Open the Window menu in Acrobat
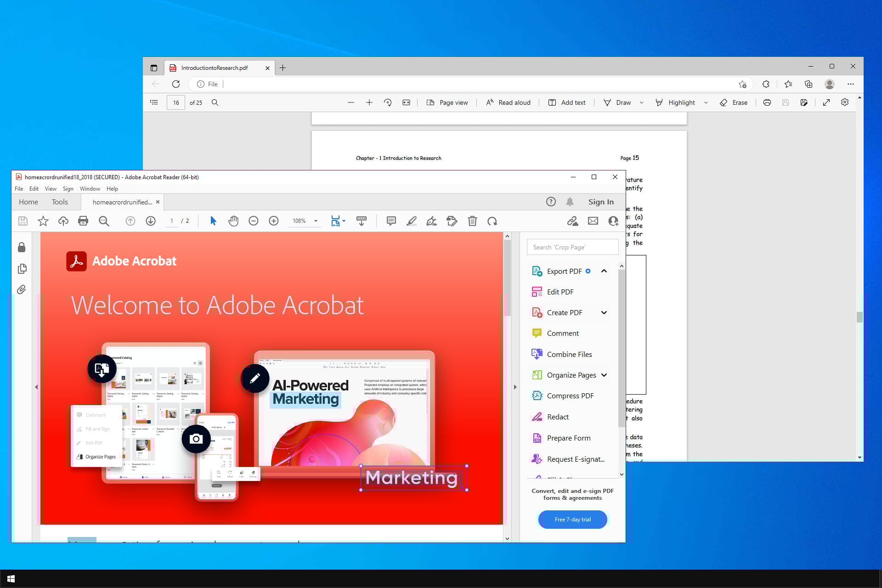This screenshot has height=588, width=882. click(x=90, y=189)
